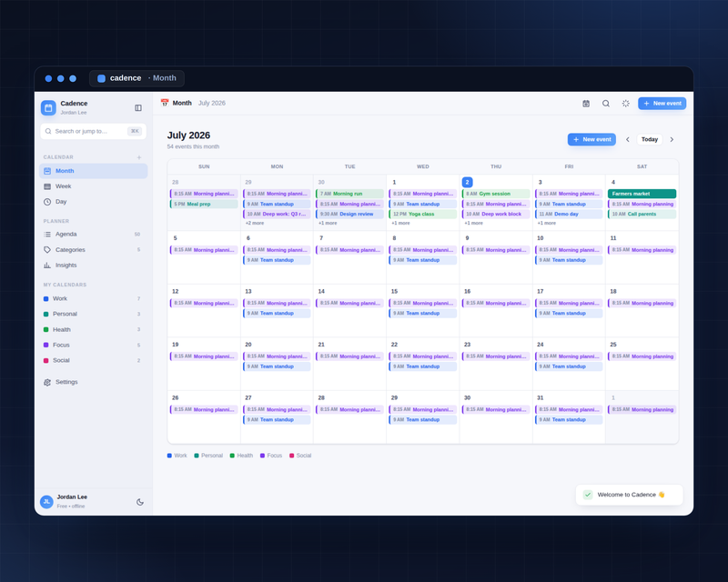Open Team standup event on July 13

pyautogui.click(x=277, y=313)
